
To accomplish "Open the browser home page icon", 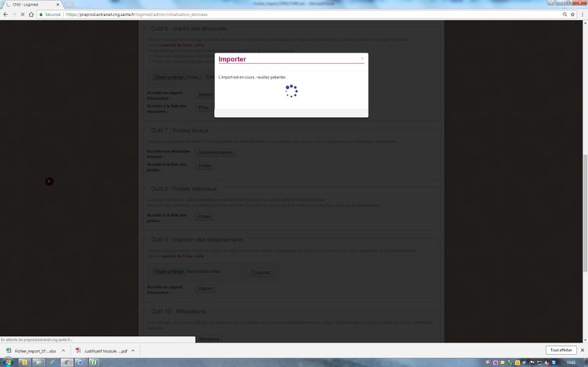I will point(31,15).
